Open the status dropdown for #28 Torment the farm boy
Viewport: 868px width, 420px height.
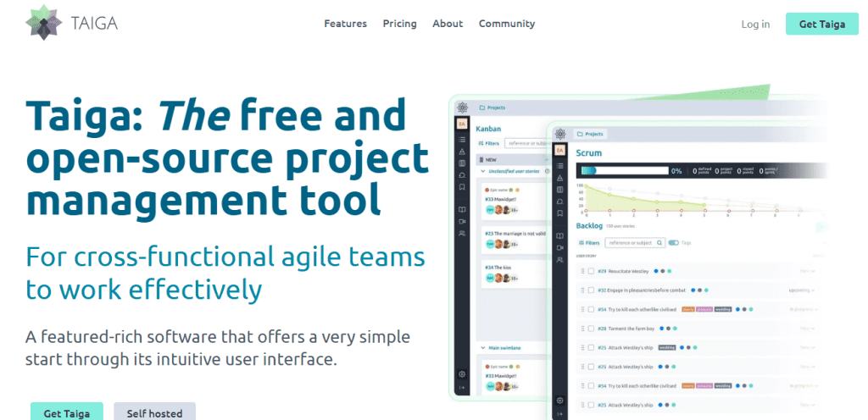click(x=808, y=329)
